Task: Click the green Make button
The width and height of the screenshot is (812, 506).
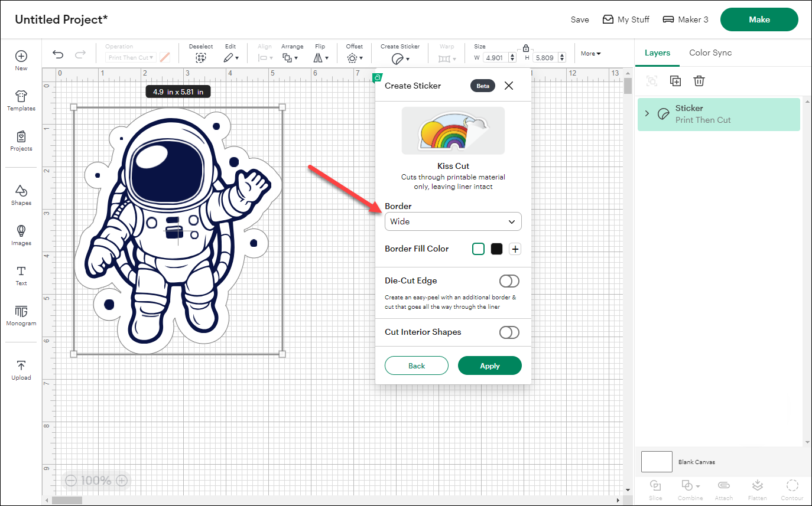Action: coord(759,19)
